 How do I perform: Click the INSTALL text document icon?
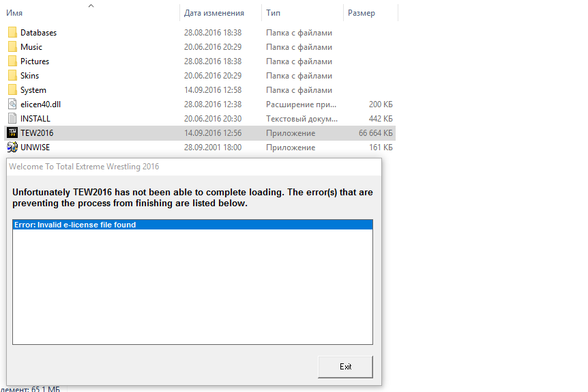12,119
